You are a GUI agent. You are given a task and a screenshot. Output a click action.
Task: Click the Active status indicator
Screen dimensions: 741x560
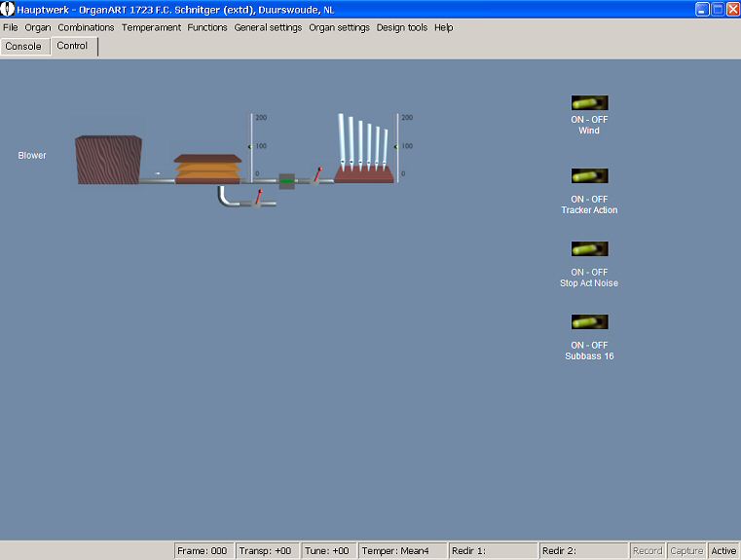pyautogui.click(x=723, y=550)
